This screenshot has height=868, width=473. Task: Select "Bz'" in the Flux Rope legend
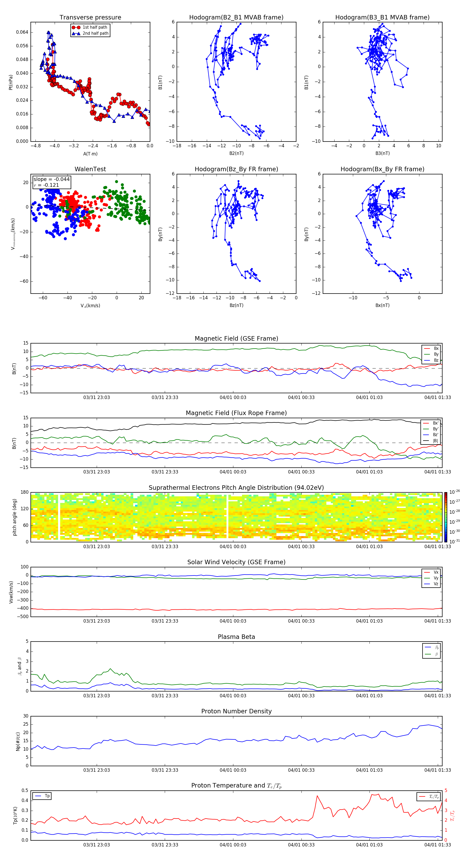431,435
